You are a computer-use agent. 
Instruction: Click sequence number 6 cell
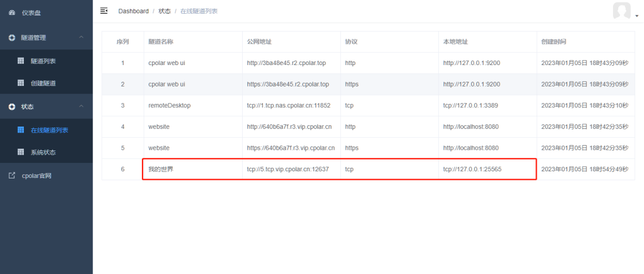click(123, 169)
